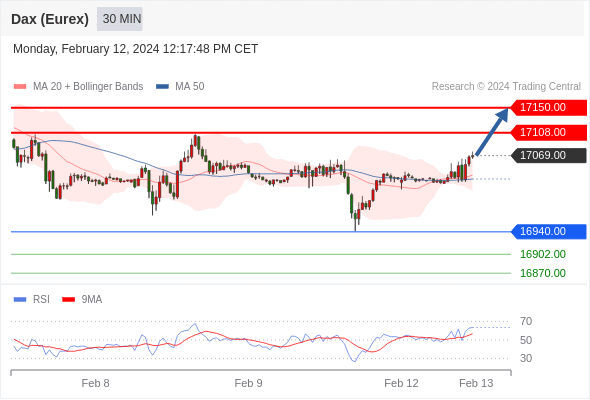The height and width of the screenshot is (400, 590).
Task: Select the 17108.00 resistance price tag
Action: pos(549,132)
